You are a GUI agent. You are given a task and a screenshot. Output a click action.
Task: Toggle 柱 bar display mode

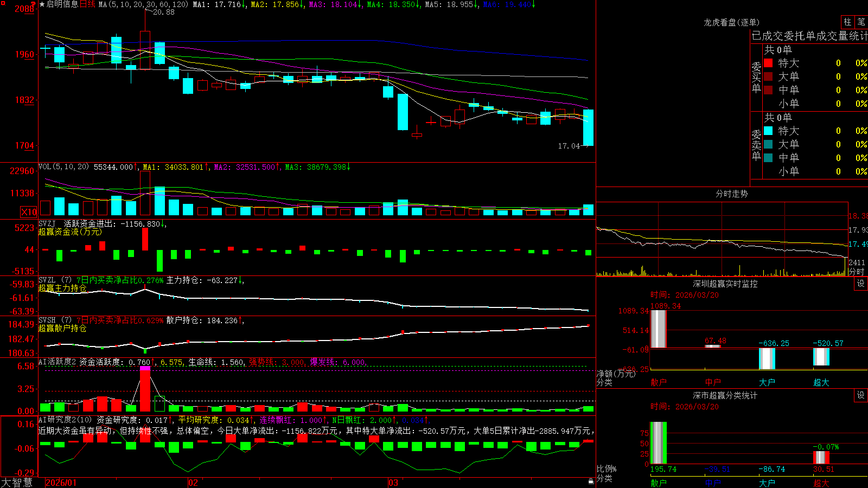pos(847,22)
